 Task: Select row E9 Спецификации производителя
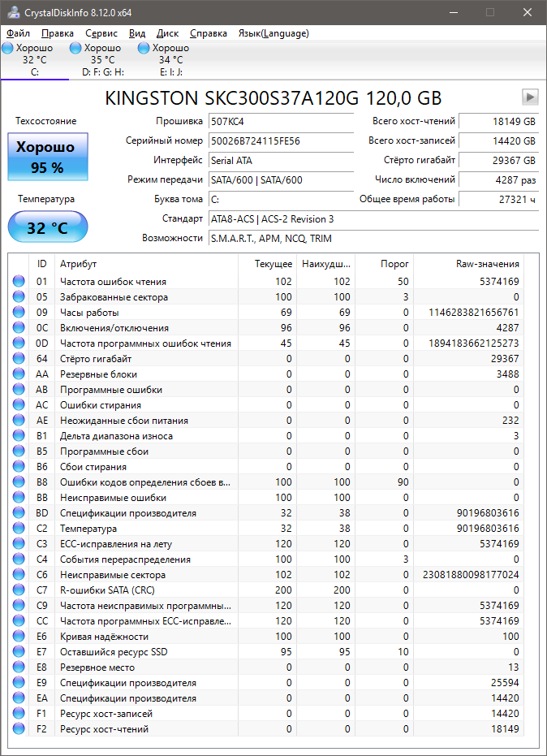point(266,683)
